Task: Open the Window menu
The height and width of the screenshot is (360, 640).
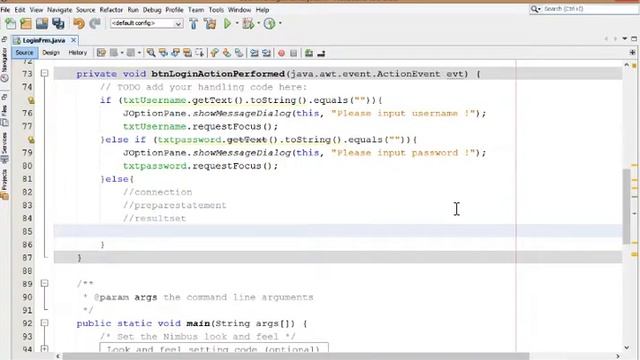Action: (239, 9)
